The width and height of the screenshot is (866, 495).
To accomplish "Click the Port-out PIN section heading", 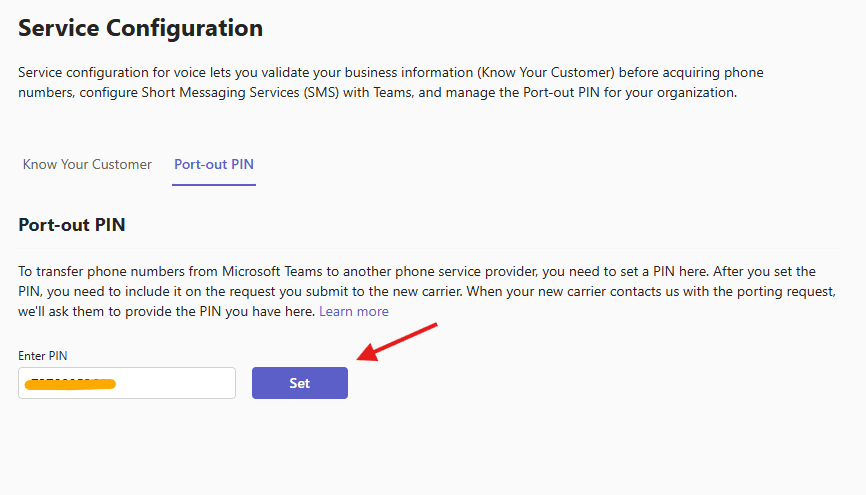I will pos(72,225).
